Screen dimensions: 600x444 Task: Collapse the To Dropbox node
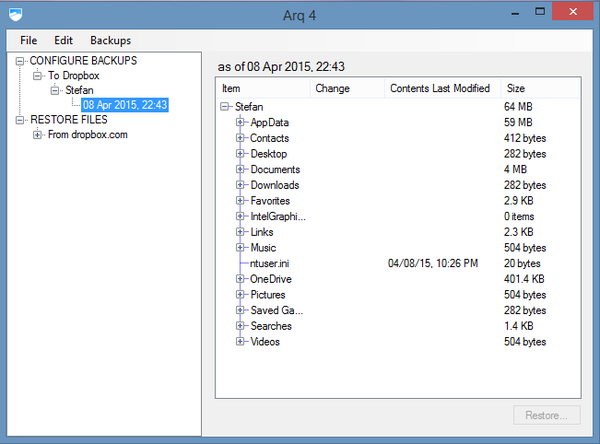point(37,76)
